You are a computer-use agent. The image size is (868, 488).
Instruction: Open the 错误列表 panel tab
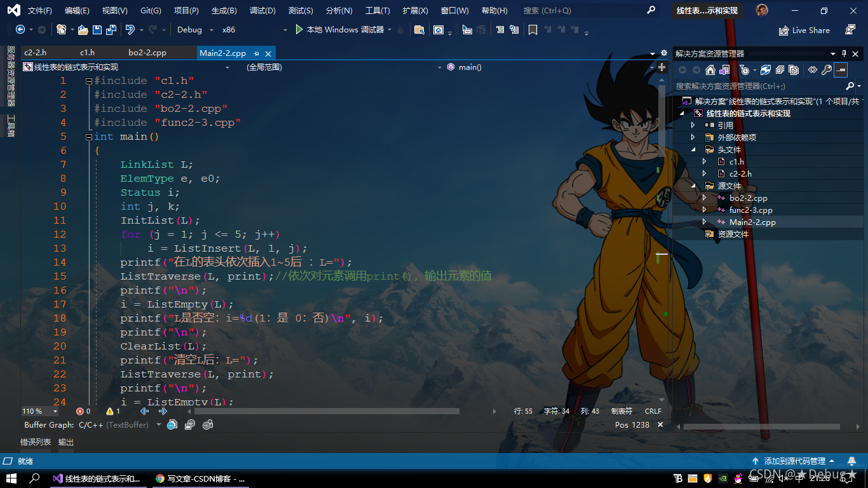pos(36,442)
